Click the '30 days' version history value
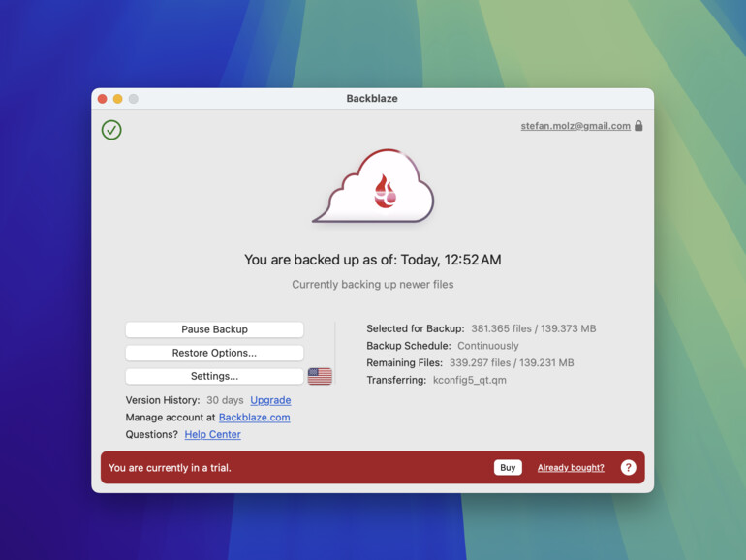746x560 pixels. [225, 400]
